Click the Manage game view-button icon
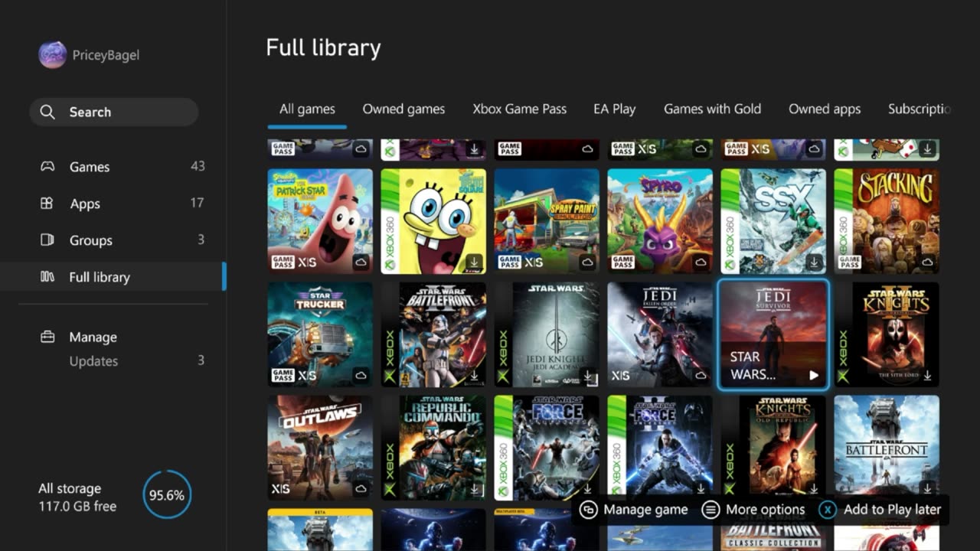Screen dimensions: 980x551 point(588,510)
